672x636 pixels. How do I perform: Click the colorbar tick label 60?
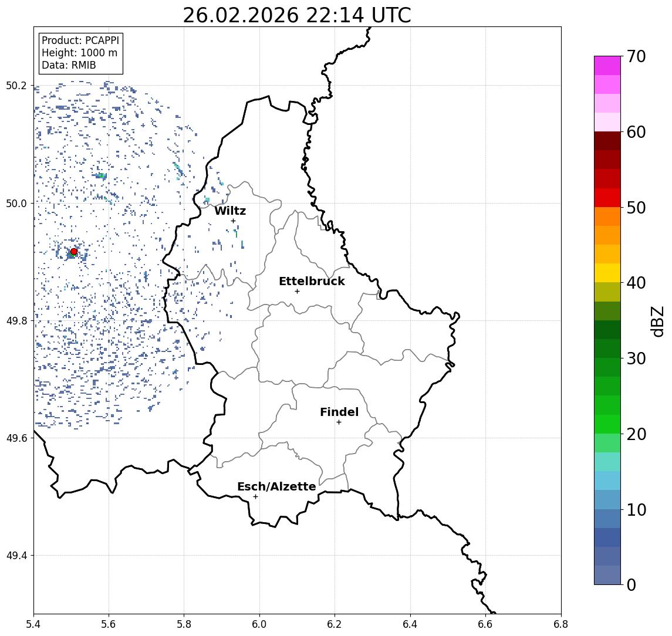point(636,133)
